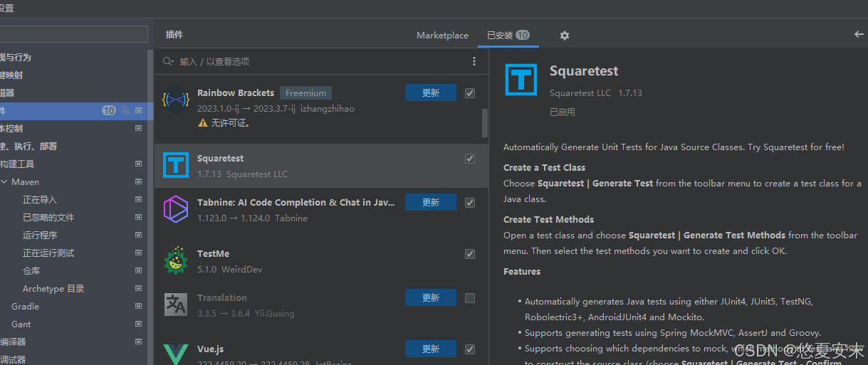Viewport: 868px width, 365px height.
Task: Click the project-level icon beside 正在运行测试
Action: [x=138, y=253]
